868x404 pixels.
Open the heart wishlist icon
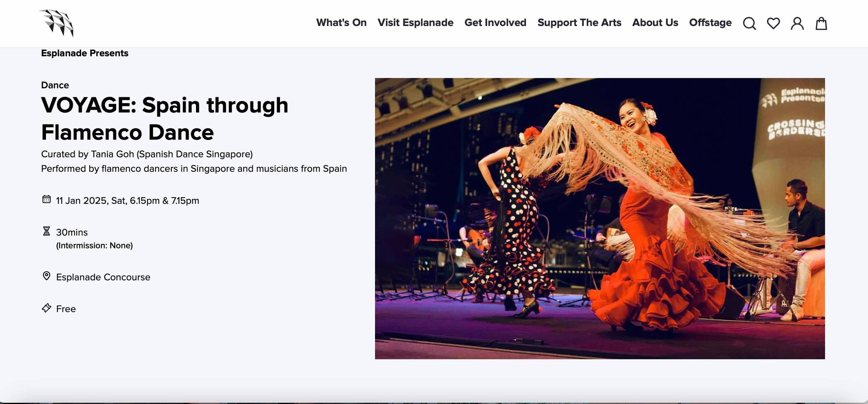click(x=773, y=24)
